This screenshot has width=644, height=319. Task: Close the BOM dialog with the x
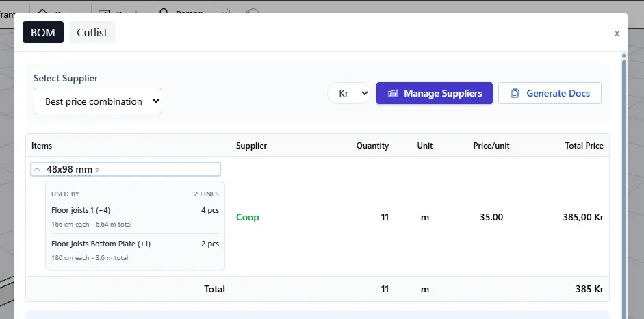point(617,34)
